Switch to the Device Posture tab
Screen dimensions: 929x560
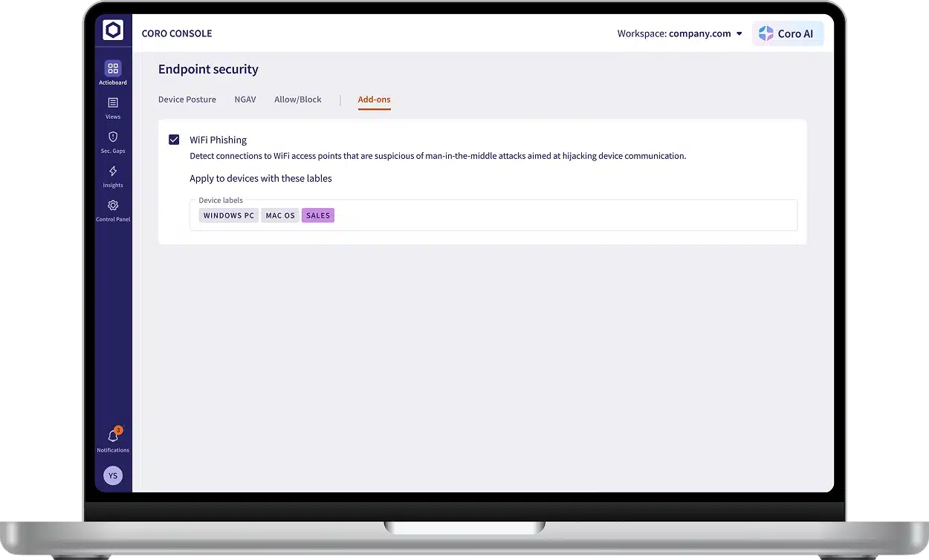tap(187, 100)
